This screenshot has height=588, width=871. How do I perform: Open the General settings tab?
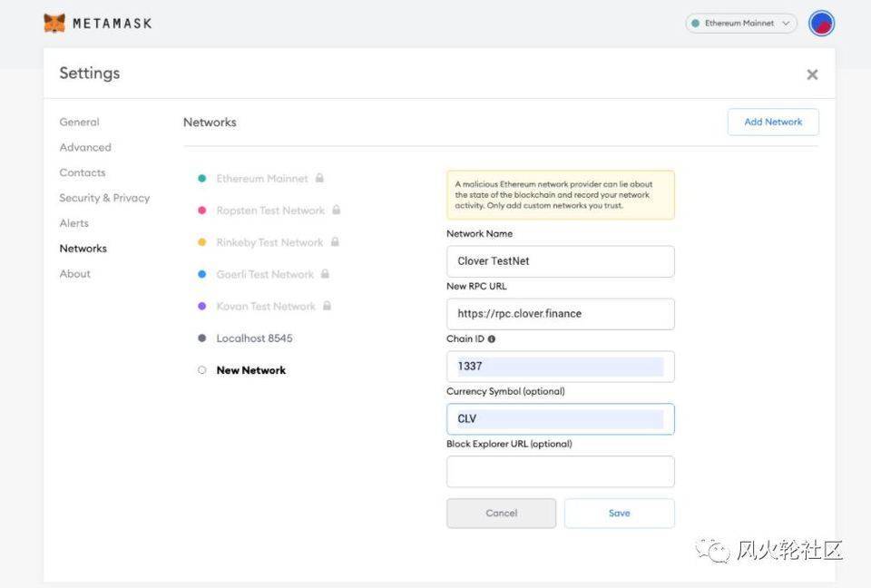[x=80, y=122]
